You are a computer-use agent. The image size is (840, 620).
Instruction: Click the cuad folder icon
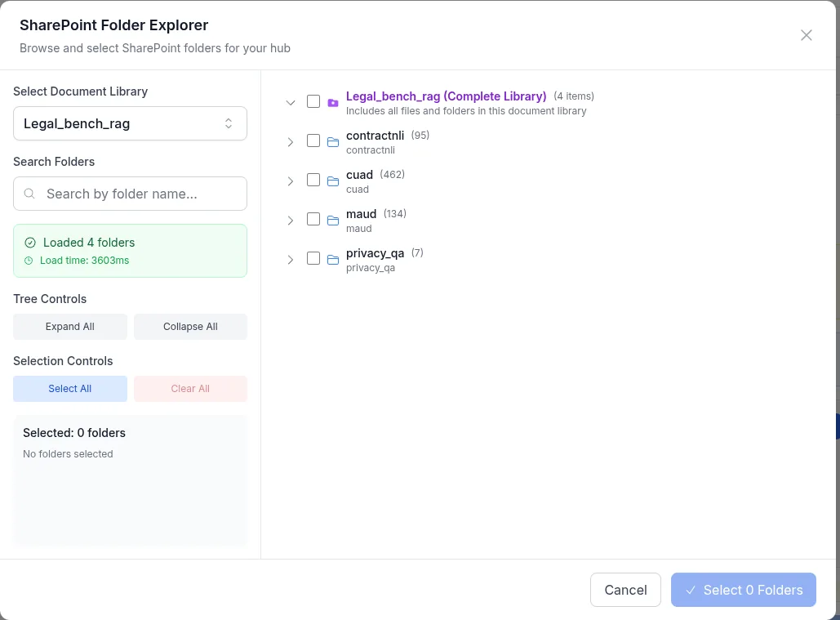(x=333, y=181)
